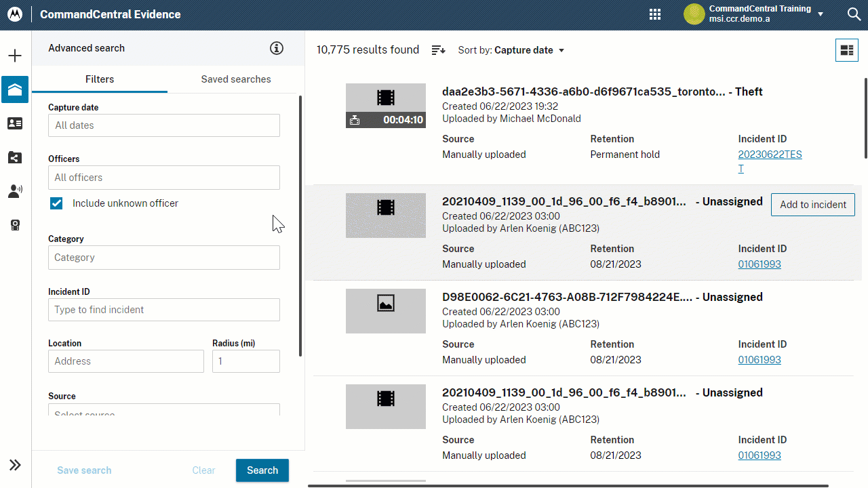Open the shared folder sidebar icon
The height and width of the screenshot is (488, 868).
pyautogui.click(x=15, y=158)
